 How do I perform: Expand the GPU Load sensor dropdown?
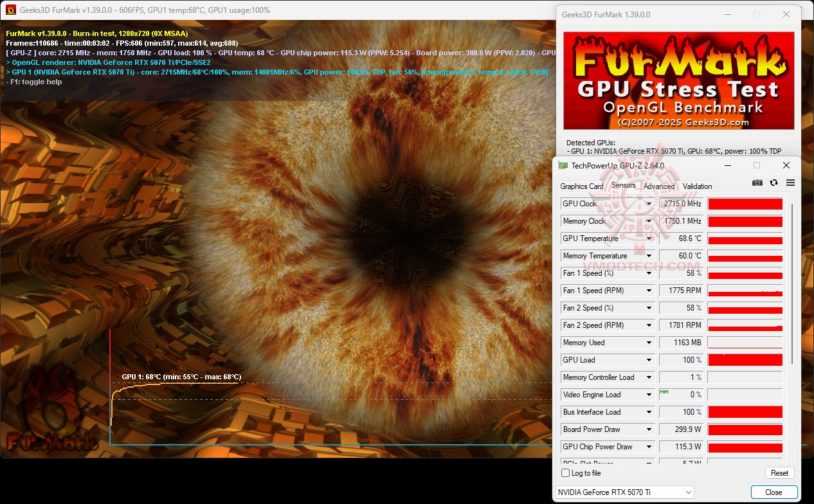click(x=649, y=360)
